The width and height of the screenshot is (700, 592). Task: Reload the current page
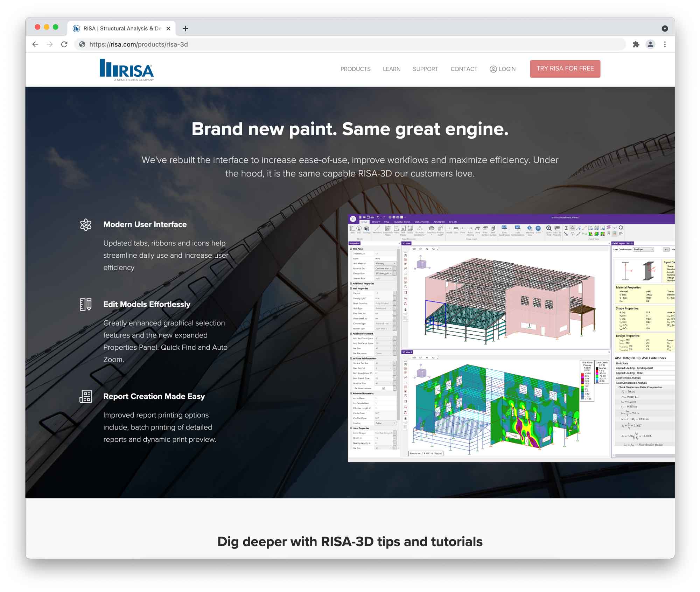tap(64, 44)
